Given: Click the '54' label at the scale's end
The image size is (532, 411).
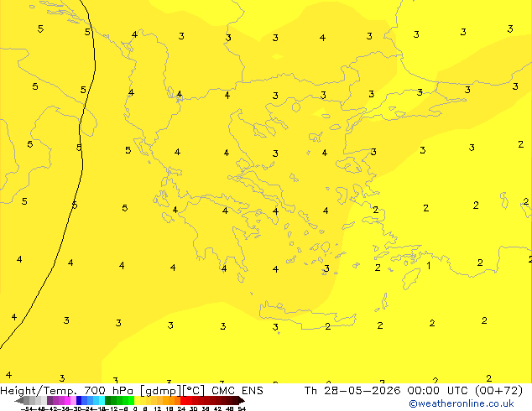Looking at the screenshot, I should click(x=242, y=408).
